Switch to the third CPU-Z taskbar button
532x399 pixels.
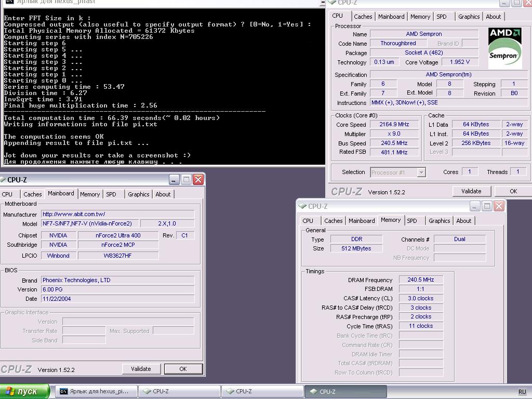coord(345,392)
